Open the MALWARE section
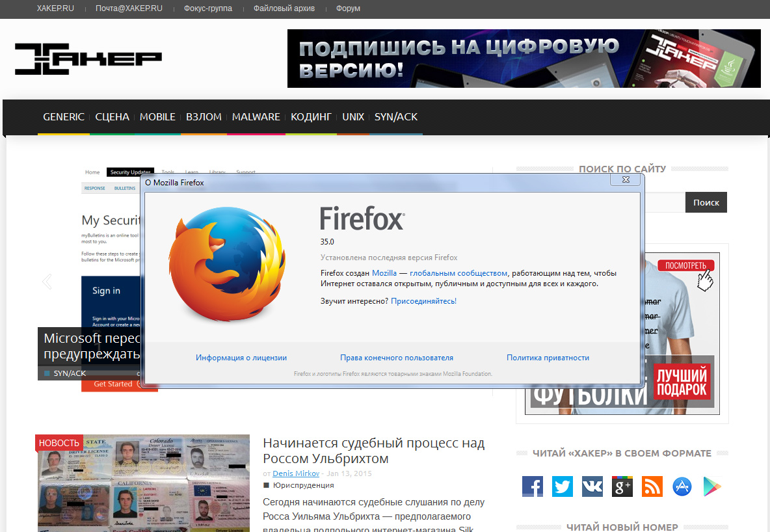Viewport: 770px width, 532px height. pyautogui.click(x=256, y=117)
